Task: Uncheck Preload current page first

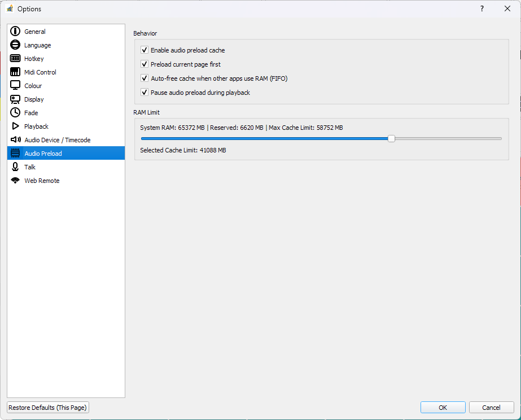Action: [x=145, y=64]
